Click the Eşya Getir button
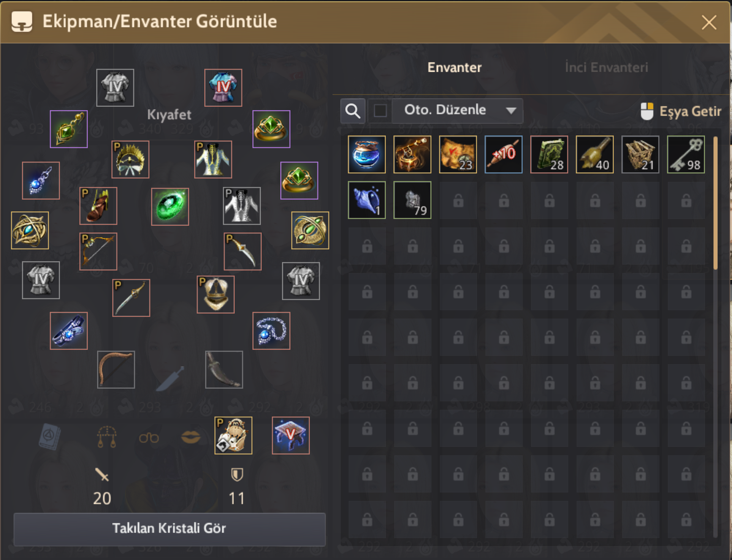This screenshot has height=560, width=732. [x=680, y=111]
